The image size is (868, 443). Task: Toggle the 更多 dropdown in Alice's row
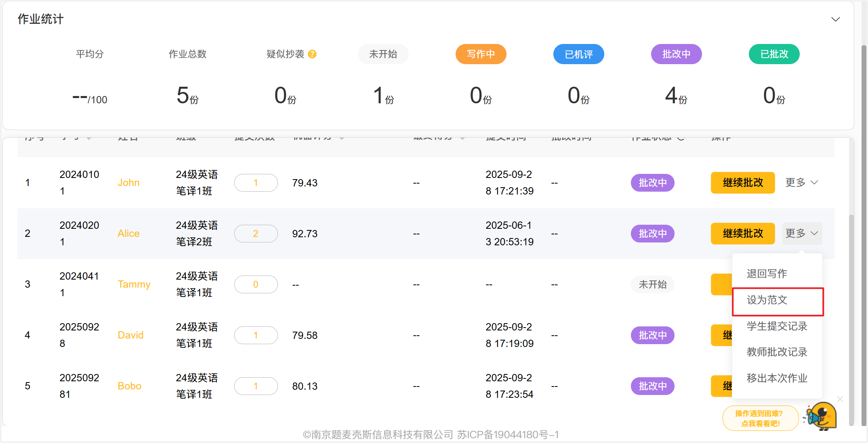[x=801, y=233]
